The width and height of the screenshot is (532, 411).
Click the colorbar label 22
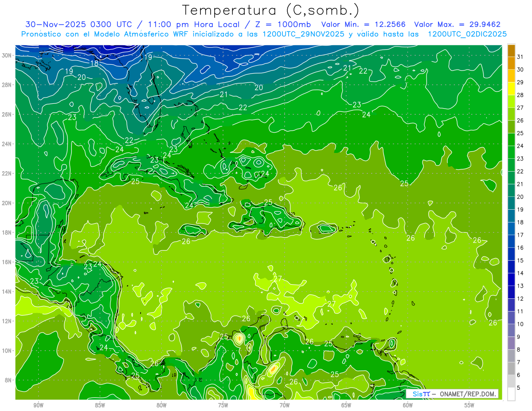(520, 171)
